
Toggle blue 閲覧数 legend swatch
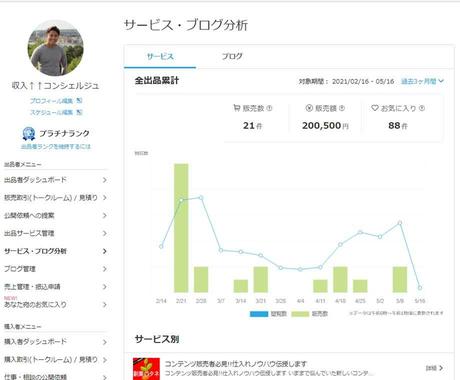(x=259, y=314)
